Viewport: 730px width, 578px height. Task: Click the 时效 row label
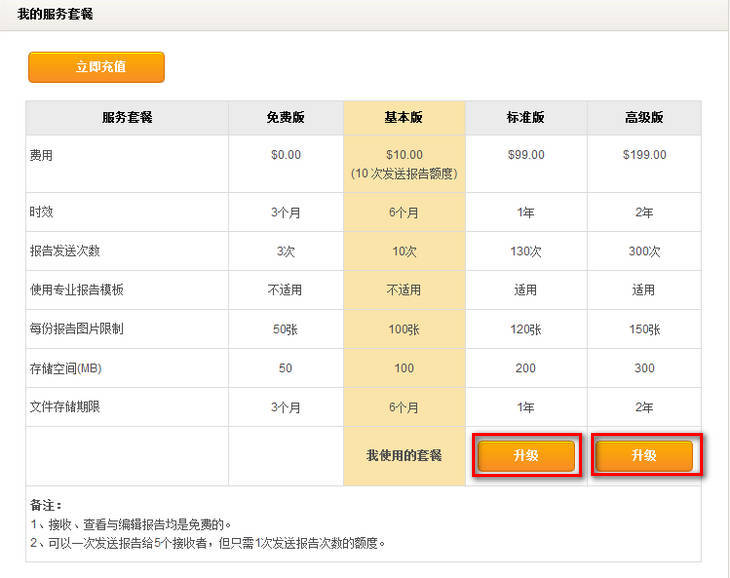point(41,212)
